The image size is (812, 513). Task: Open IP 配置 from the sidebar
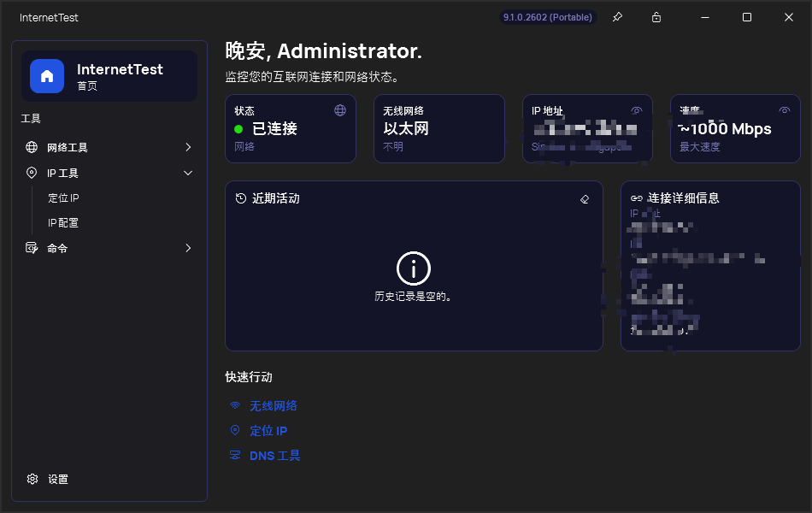[67, 222]
